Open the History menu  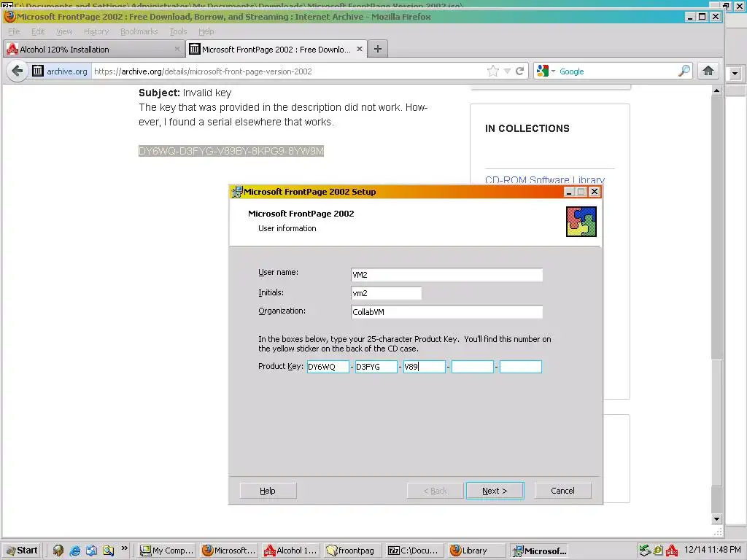[x=96, y=31]
